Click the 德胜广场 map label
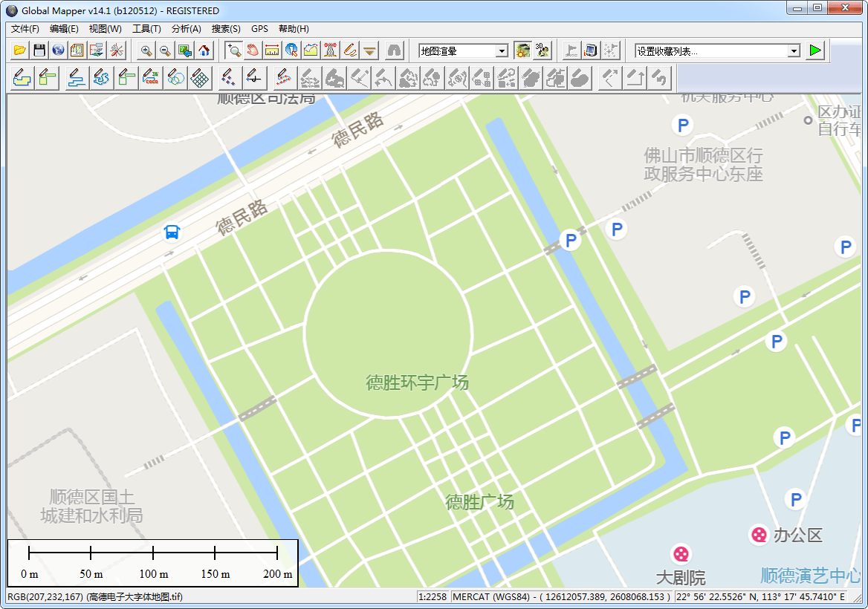 480,502
